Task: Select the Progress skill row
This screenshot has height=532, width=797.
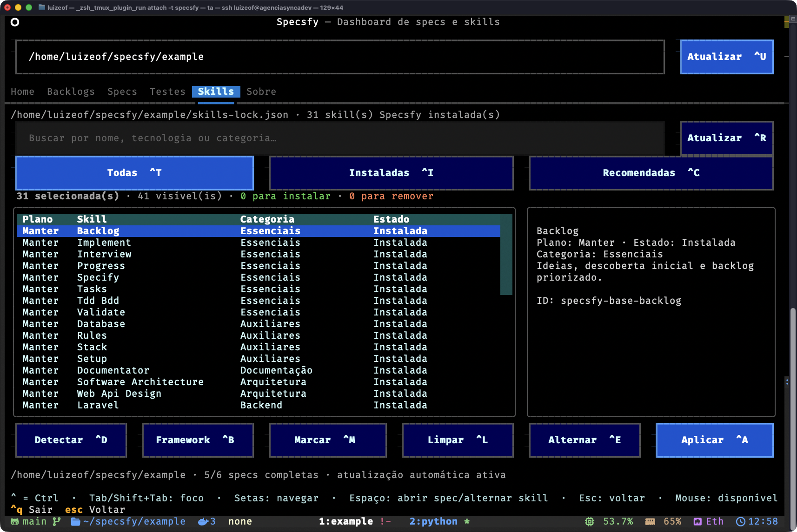Action: tap(259, 266)
